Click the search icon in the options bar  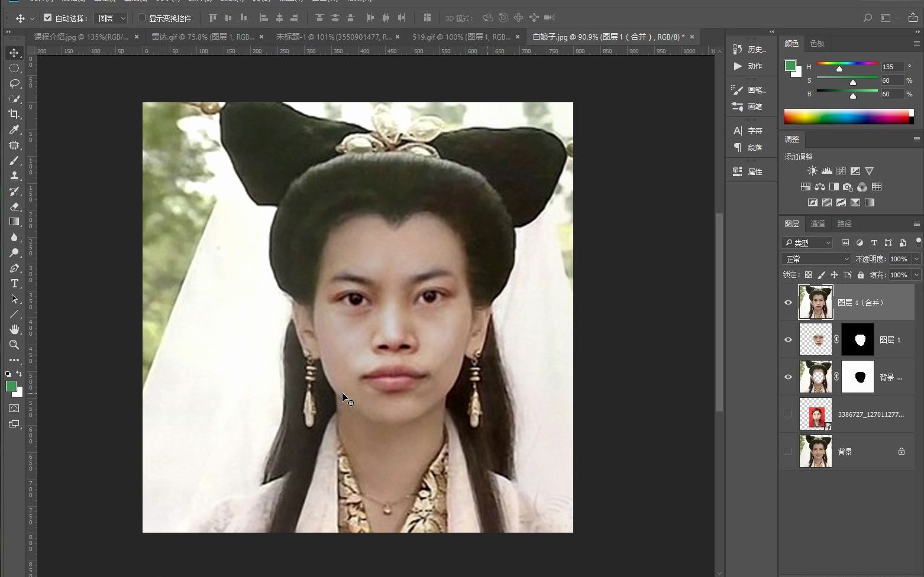[867, 18]
